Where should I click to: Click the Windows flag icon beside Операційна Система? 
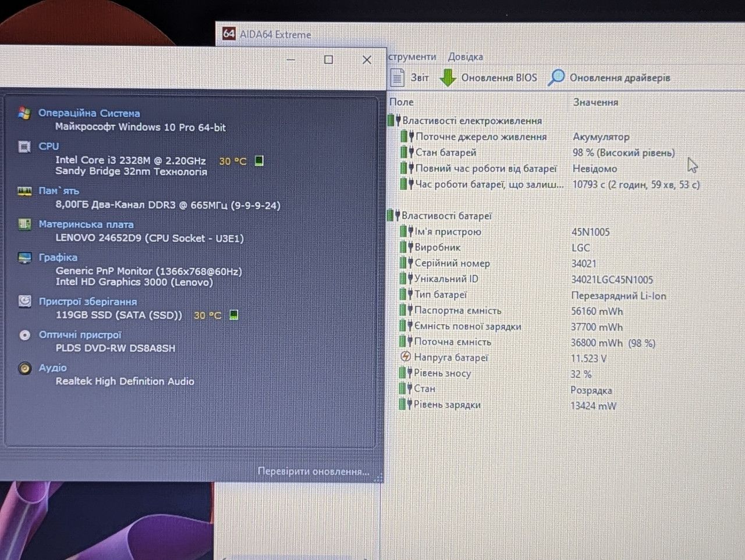24,113
